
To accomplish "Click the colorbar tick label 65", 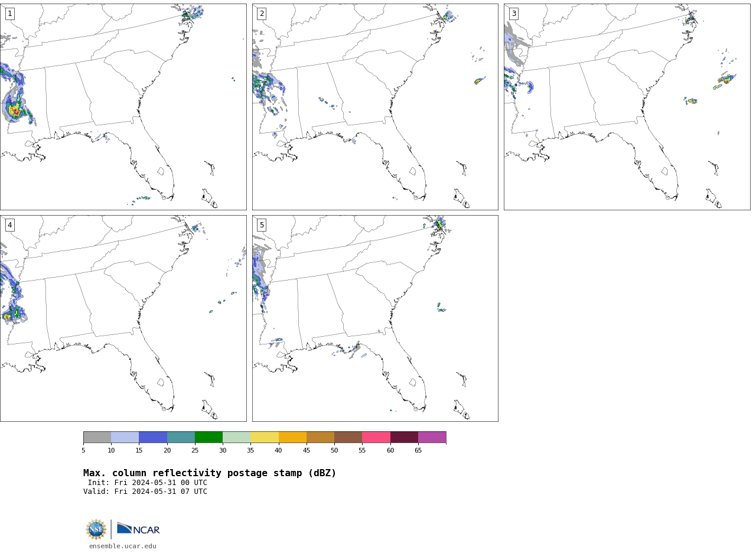I will [x=418, y=451].
